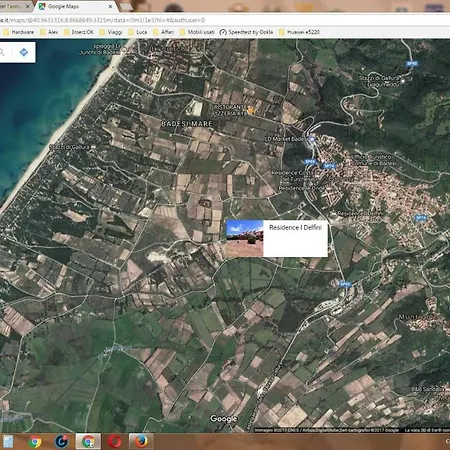This screenshot has height=450, width=450.
Task: Launch Opera from the taskbar
Action: pyautogui.click(x=115, y=441)
